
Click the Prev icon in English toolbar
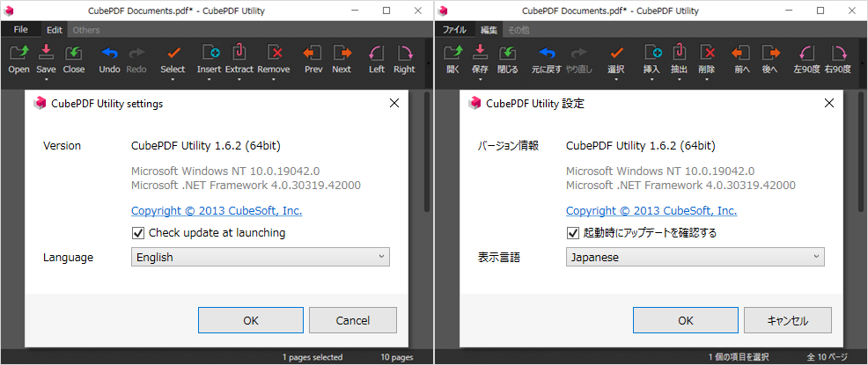point(313,53)
